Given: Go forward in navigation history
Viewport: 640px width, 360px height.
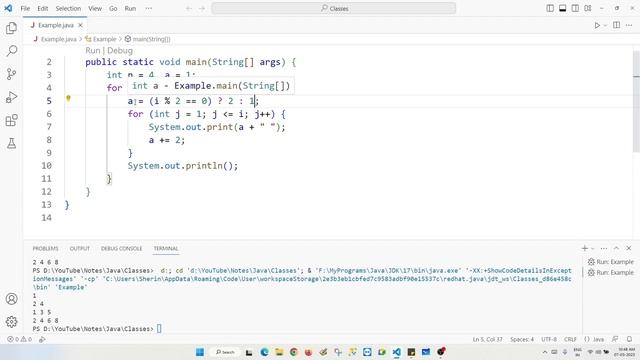Looking at the screenshot, I should (x=202, y=8).
